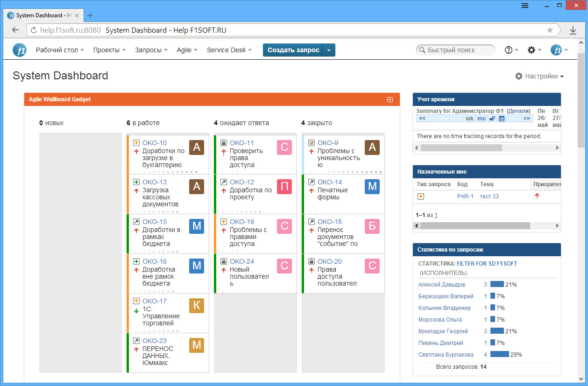Open the Service Desk menu
588x386 pixels.
pyautogui.click(x=229, y=50)
